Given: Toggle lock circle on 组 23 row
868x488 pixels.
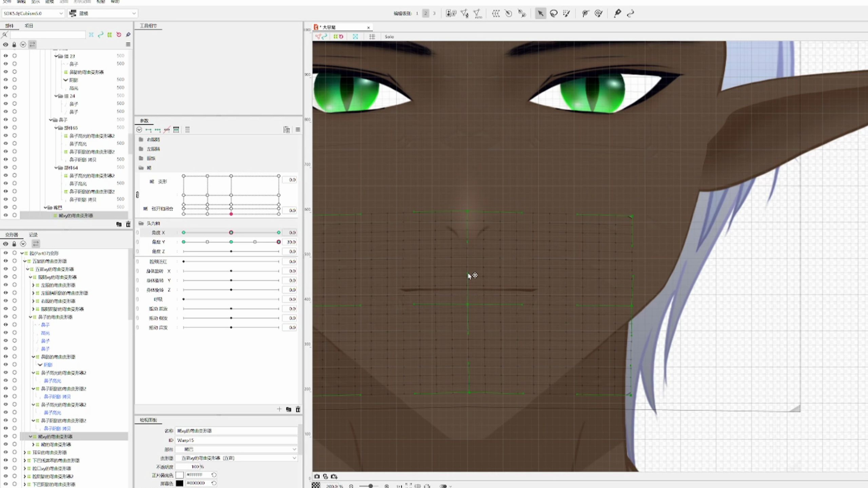Looking at the screenshot, I should tap(15, 56).
